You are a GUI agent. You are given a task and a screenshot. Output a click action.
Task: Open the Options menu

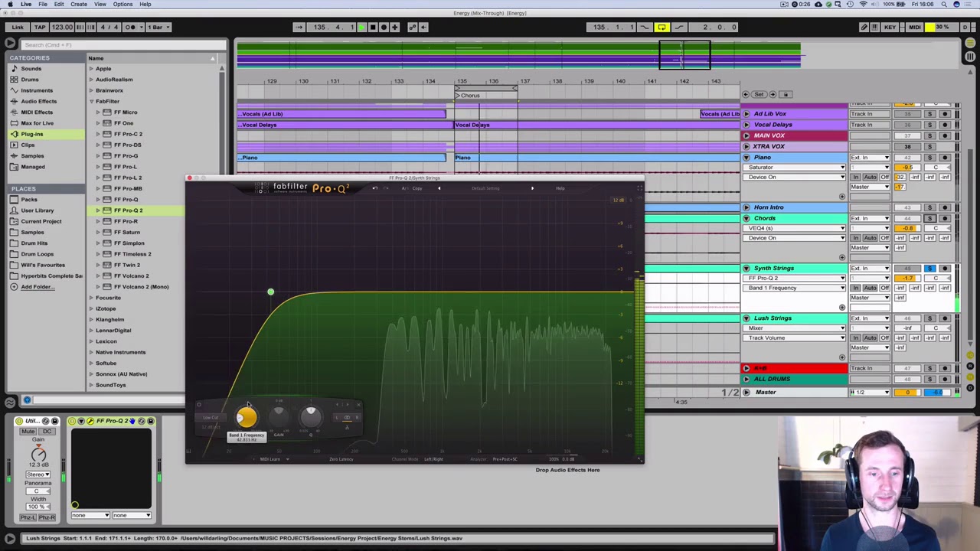point(122,4)
